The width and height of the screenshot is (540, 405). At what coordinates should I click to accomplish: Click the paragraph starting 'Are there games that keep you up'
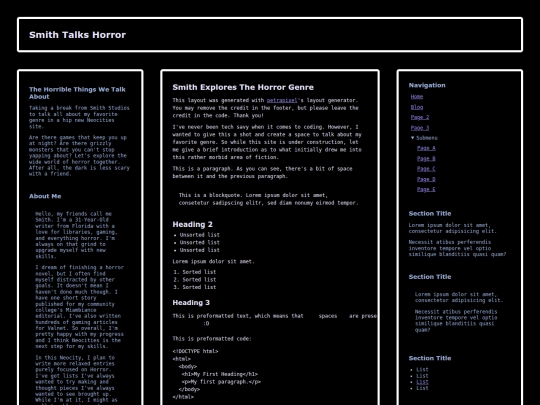point(79,156)
